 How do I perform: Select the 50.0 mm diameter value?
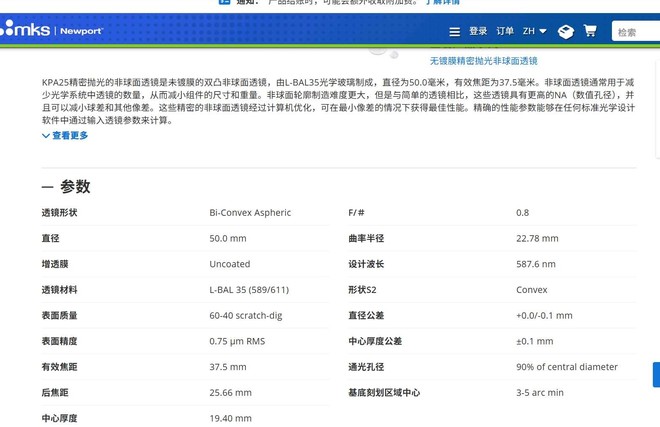click(x=228, y=238)
